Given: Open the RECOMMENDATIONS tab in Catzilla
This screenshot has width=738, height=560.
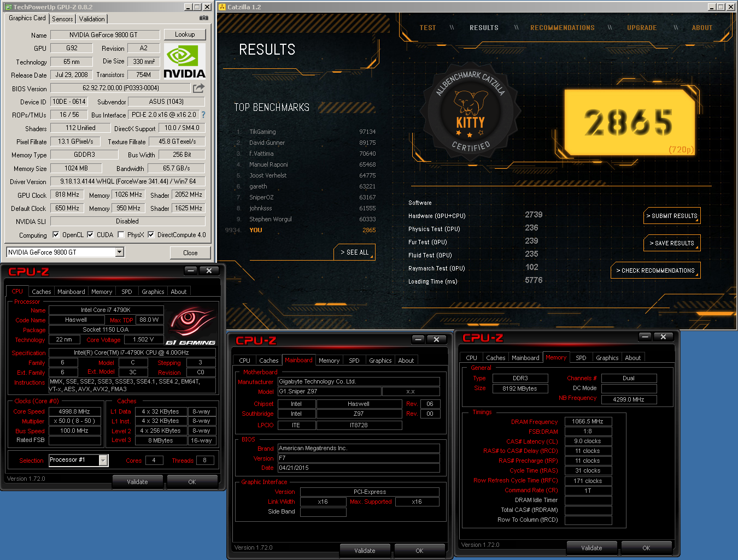Looking at the screenshot, I should coord(563,28).
